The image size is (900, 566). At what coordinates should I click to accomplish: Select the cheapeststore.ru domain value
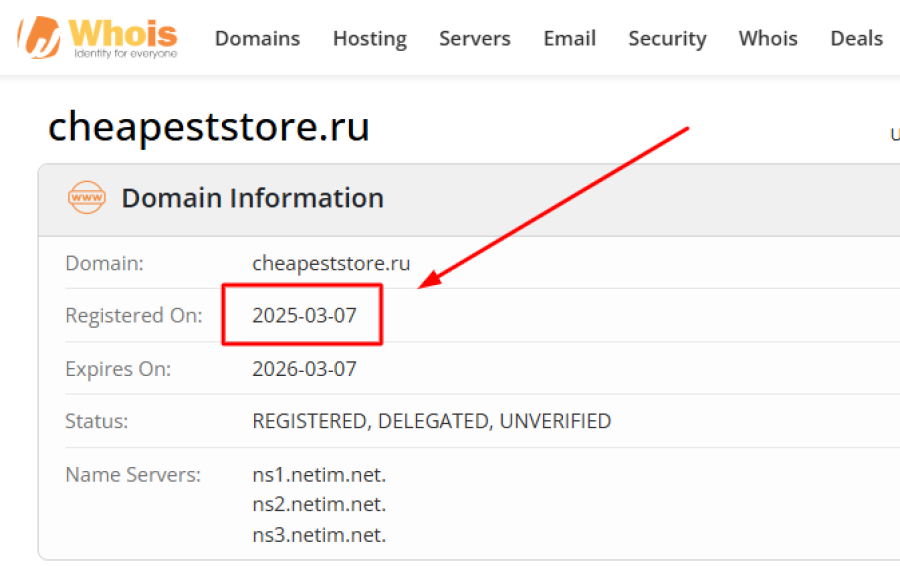331,263
